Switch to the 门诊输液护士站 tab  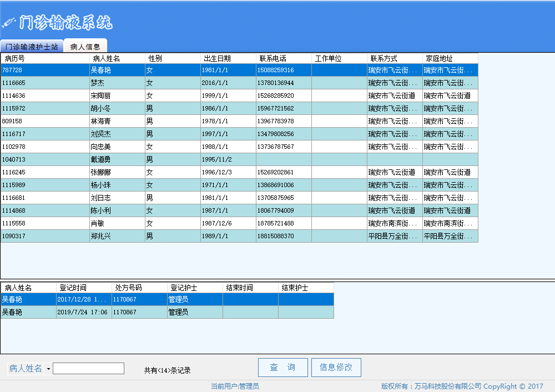tap(31, 47)
